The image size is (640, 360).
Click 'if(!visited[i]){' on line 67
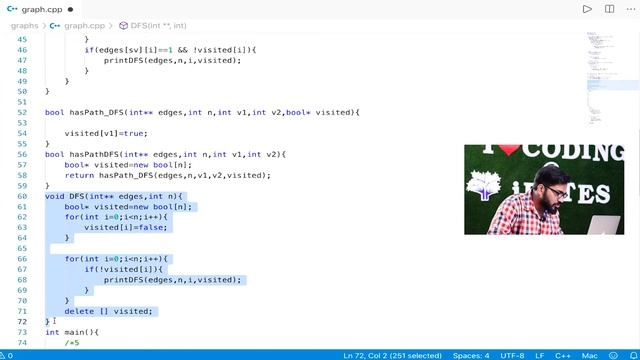click(123, 269)
